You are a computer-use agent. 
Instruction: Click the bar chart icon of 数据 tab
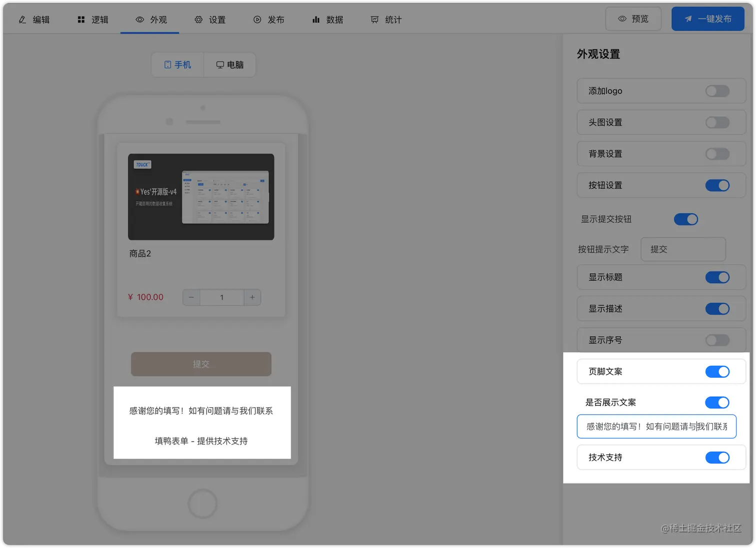click(x=316, y=19)
